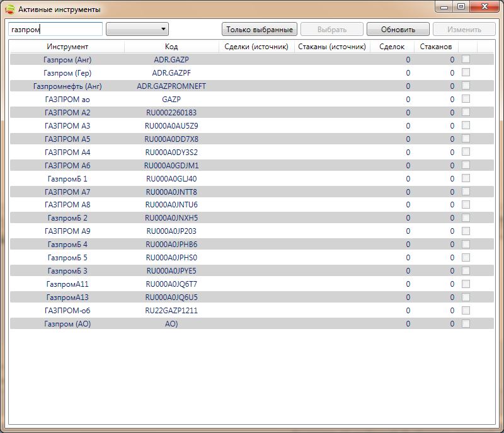
Task: Sort by the Инструмент column header
Action: (67, 47)
